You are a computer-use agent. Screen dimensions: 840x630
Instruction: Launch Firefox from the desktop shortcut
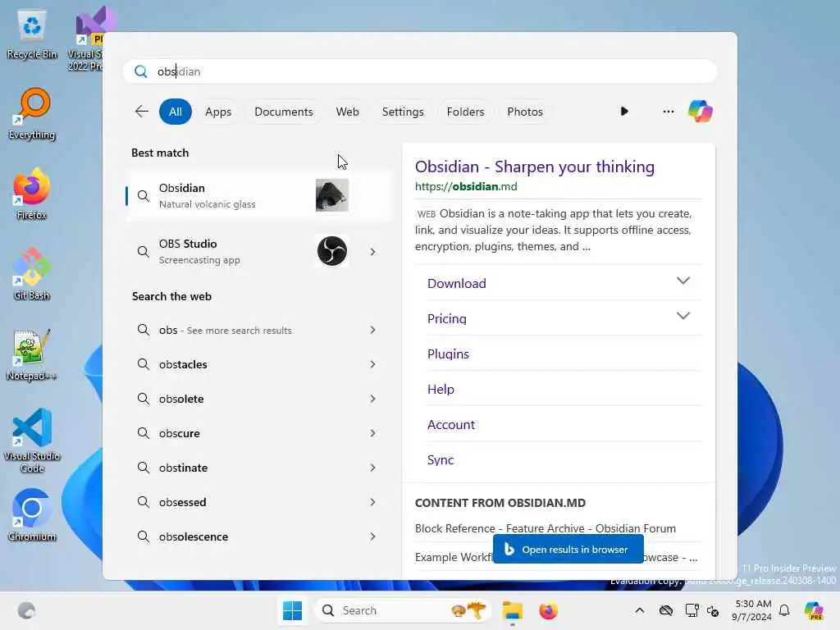(x=32, y=194)
